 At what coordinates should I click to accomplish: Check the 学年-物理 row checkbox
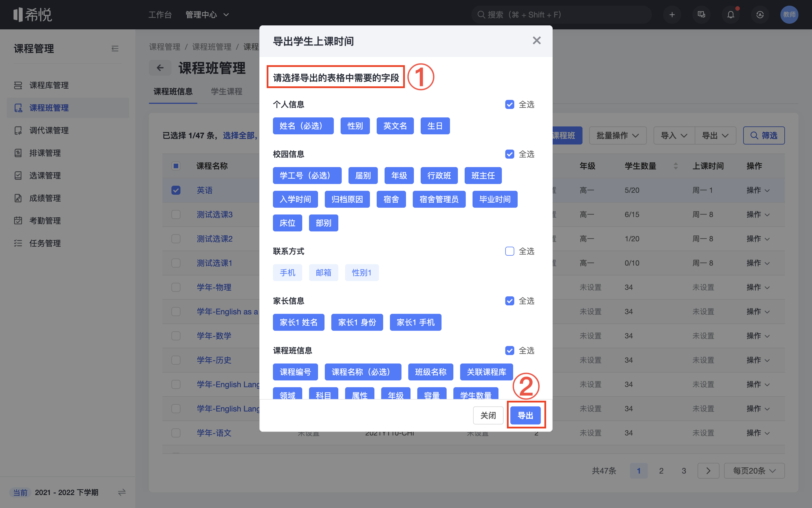(x=176, y=287)
